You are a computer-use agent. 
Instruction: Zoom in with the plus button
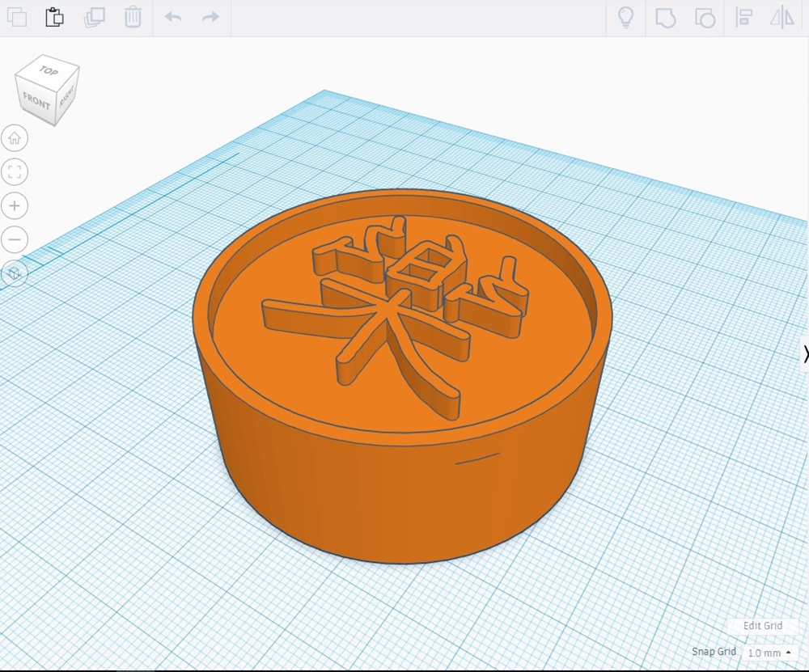(x=15, y=205)
